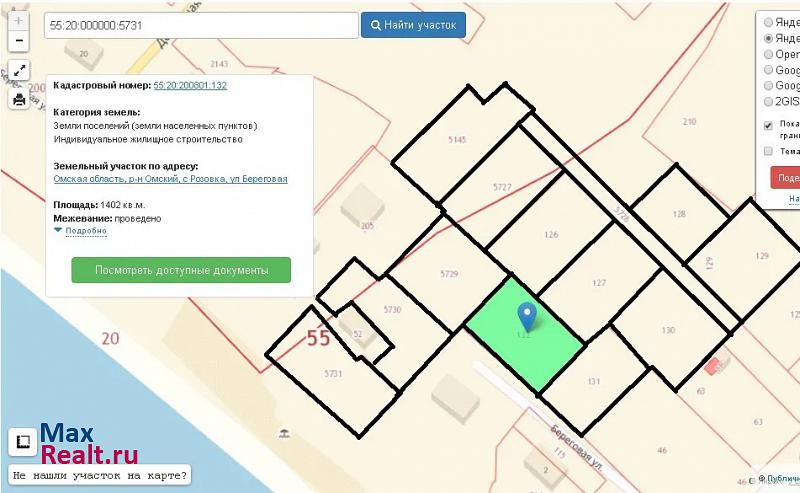Click the cadastral number search input field
Viewport: 800px width, 493px height.
(200, 25)
